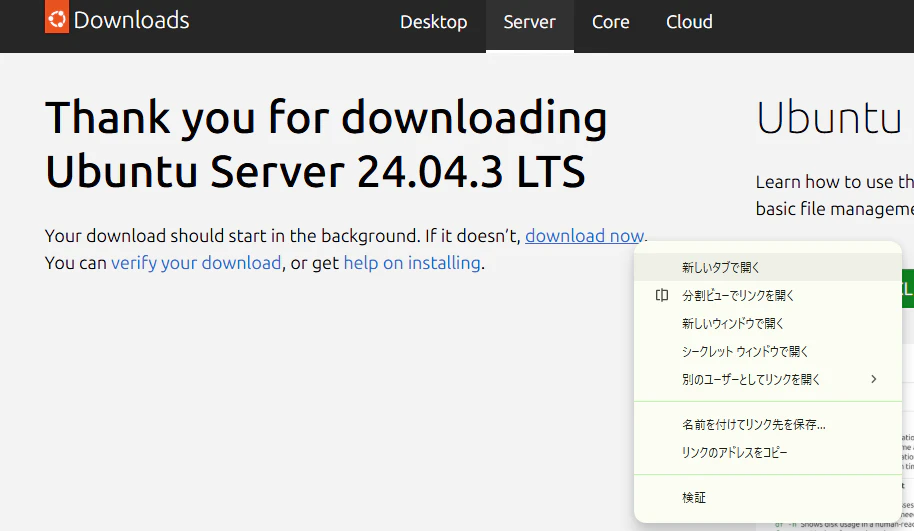Click the large 'Ubuntu' heading on right
Screen dimensions: 914x531
coord(829,118)
